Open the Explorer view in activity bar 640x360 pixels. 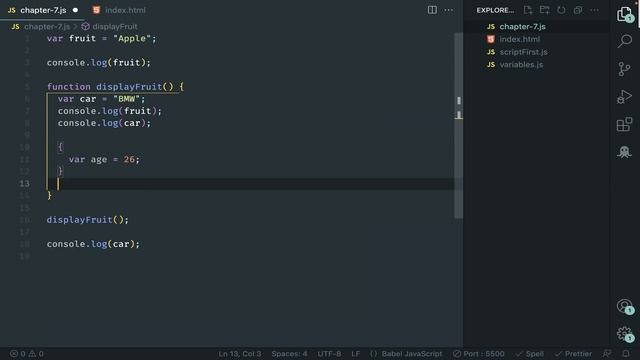pos(624,14)
